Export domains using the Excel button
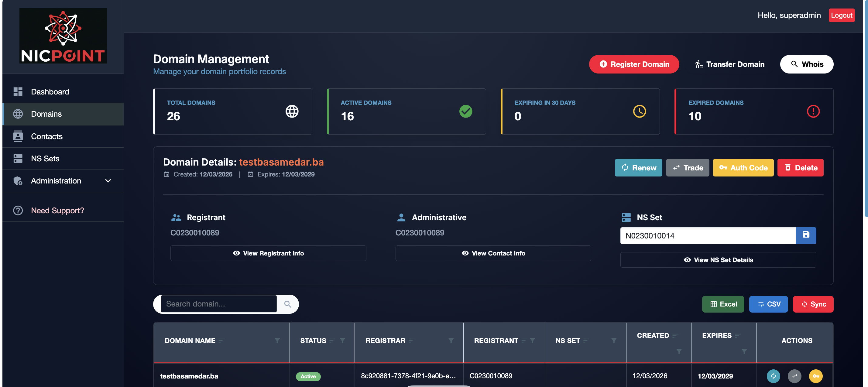Screen dimensions: 868x387 [x=723, y=304]
